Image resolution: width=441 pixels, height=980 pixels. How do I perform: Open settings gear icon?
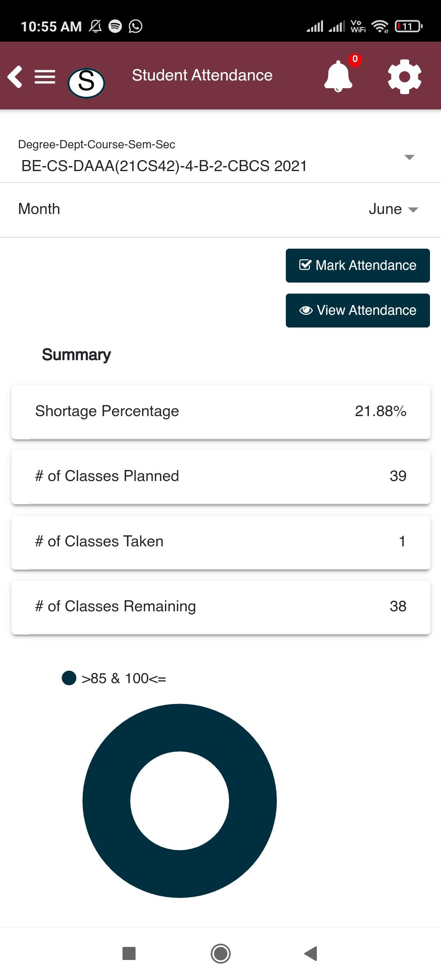tap(404, 77)
